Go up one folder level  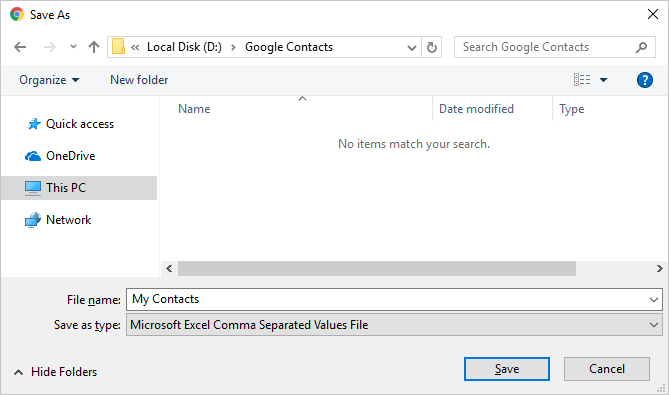(x=94, y=47)
